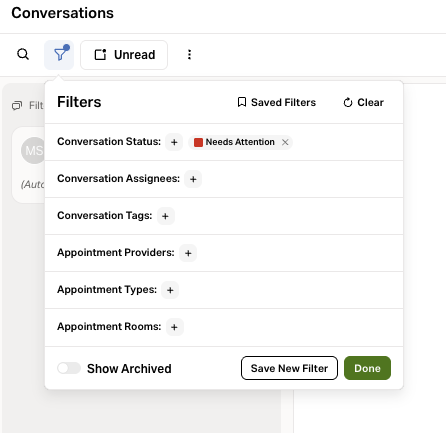Click the red Needs Attention color square
This screenshot has height=433, width=446.
[198, 142]
